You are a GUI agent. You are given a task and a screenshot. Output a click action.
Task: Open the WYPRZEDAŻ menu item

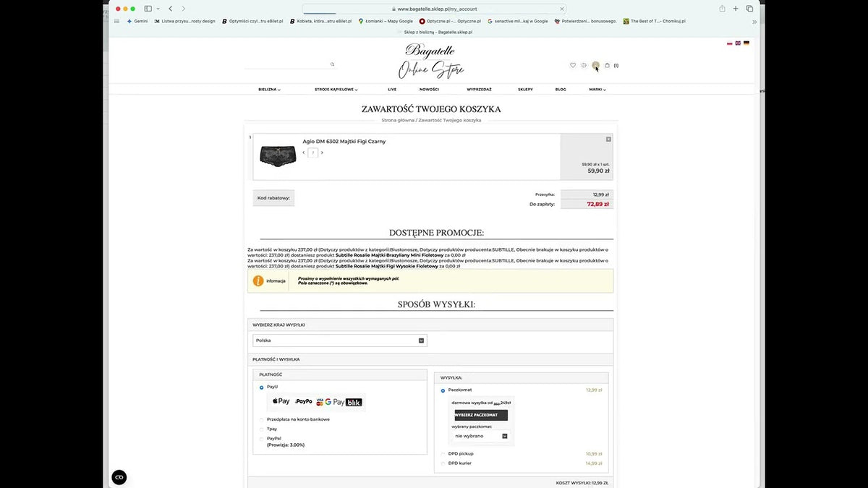479,90
